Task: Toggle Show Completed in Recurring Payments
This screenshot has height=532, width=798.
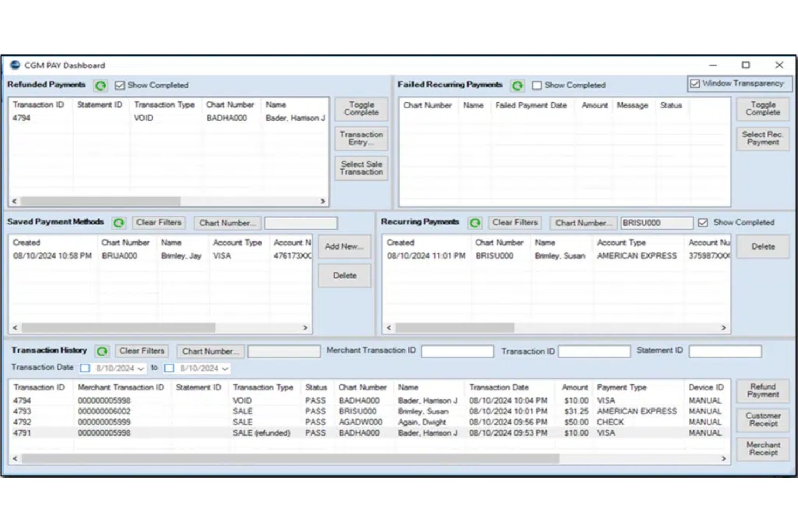Action: (x=703, y=223)
